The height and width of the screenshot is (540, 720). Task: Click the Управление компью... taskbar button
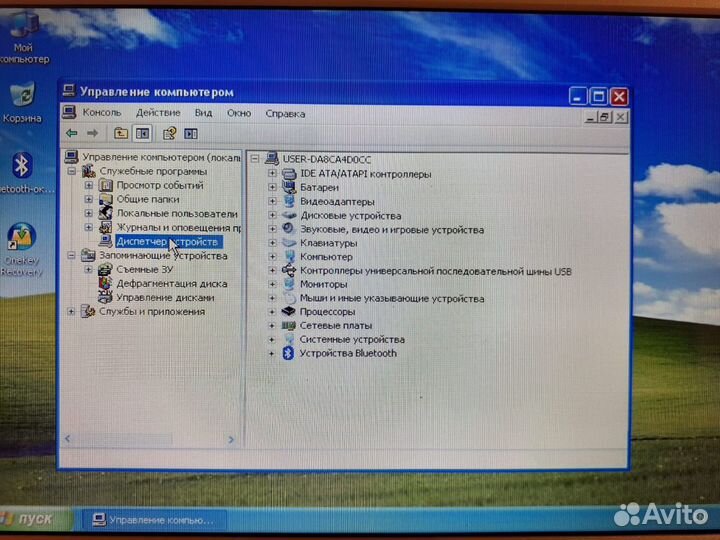[154, 520]
